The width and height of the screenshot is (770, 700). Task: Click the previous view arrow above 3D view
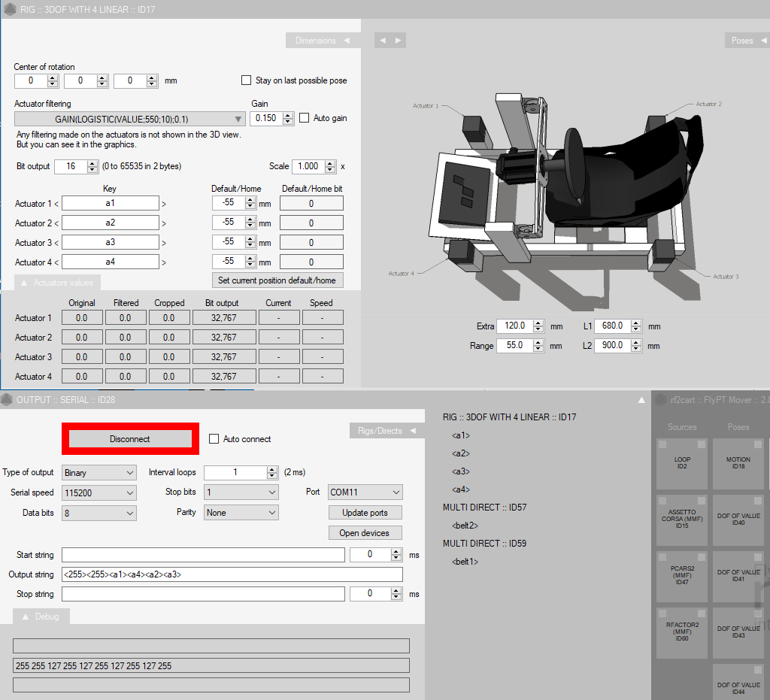(x=383, y=41)
